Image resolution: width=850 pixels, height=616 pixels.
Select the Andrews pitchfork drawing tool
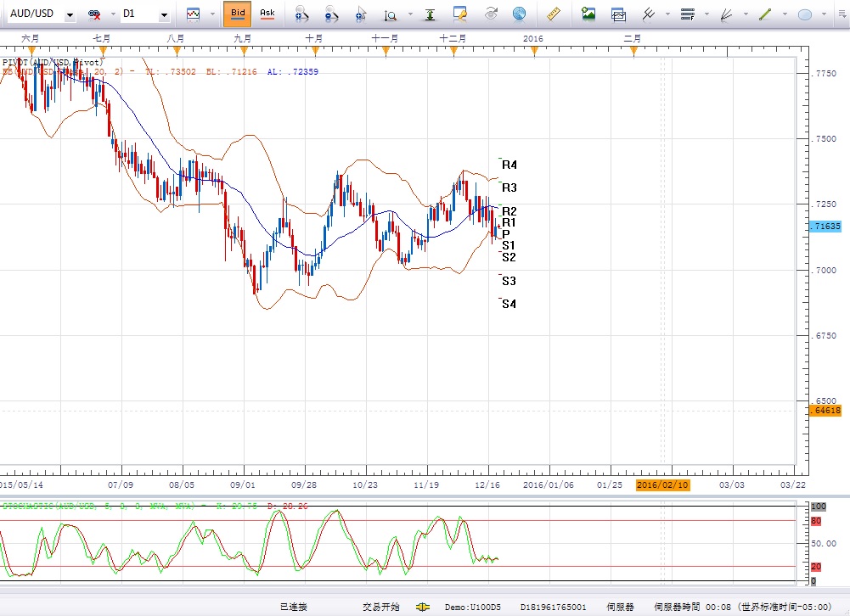[650, 14]
